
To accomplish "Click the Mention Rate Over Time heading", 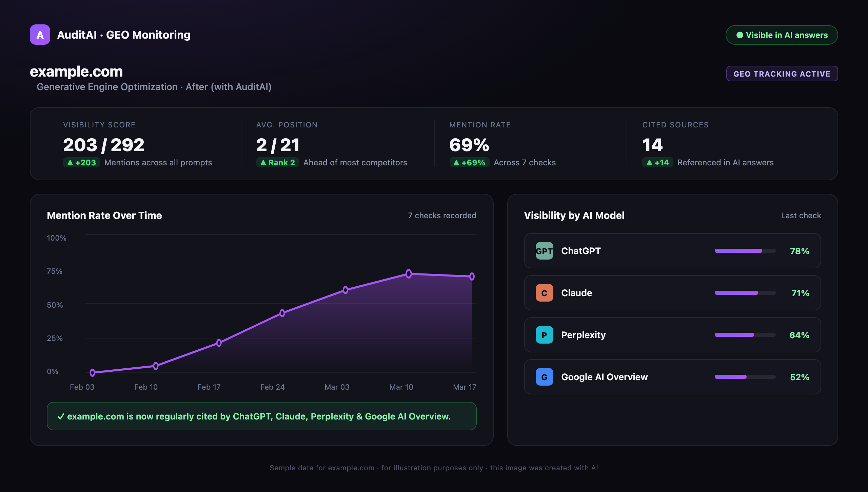I will click(104, 216).
